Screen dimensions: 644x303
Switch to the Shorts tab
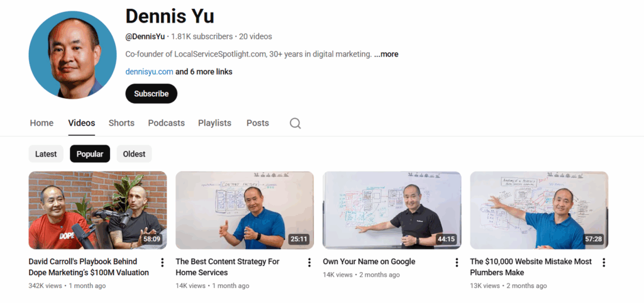(121, 123)
